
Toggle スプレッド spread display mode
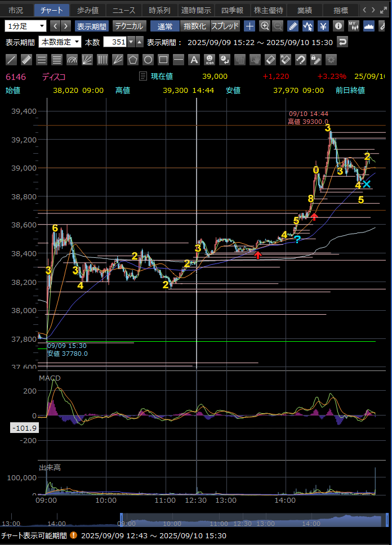[225, 26]
